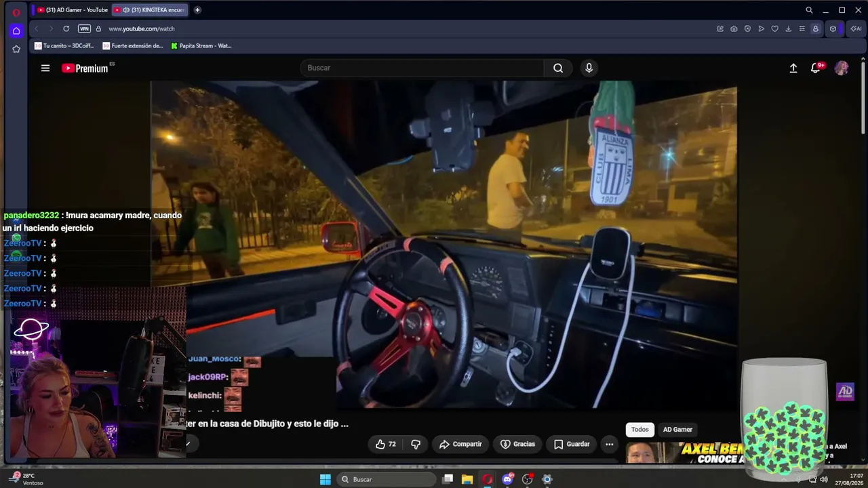Open the Opera AI assistant button

tap(855, 28)
